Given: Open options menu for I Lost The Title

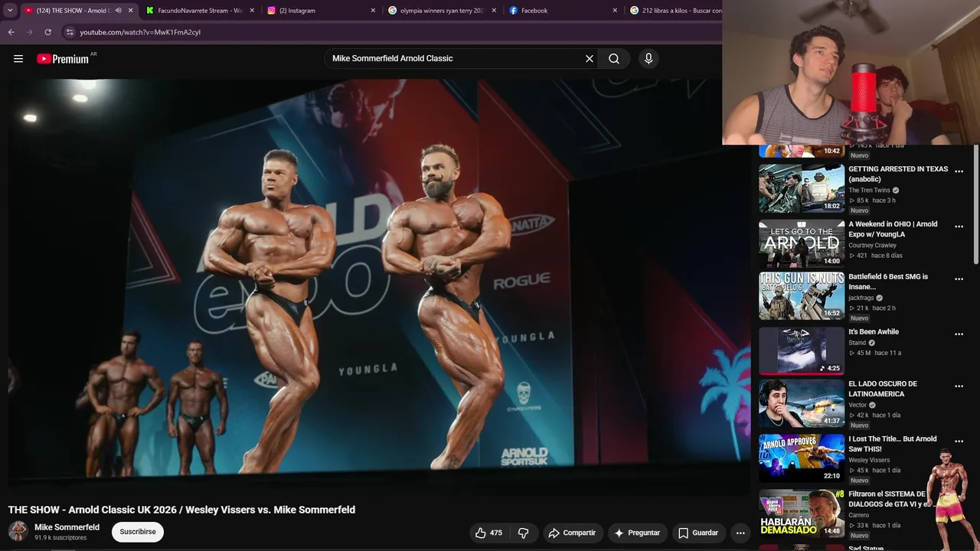Looking at the screenshot, I should (959, 442).
